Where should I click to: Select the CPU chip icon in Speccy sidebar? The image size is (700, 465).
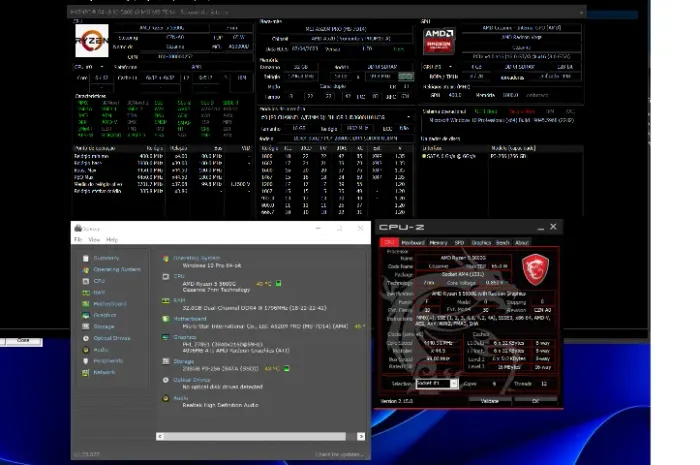point(86,281)
